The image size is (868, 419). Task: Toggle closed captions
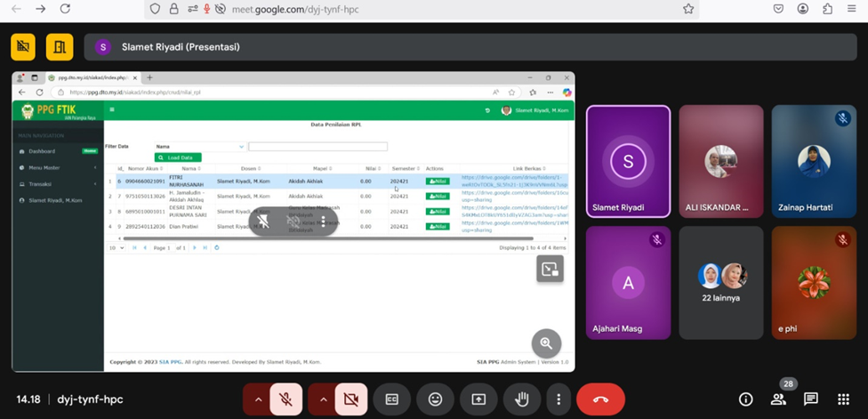391,399
